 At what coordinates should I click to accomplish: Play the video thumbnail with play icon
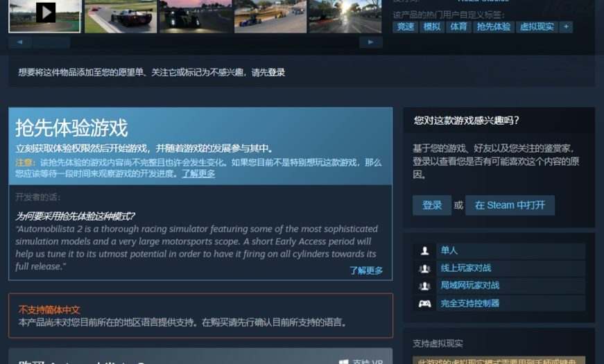pyautogui.click(x=44, y=16)
